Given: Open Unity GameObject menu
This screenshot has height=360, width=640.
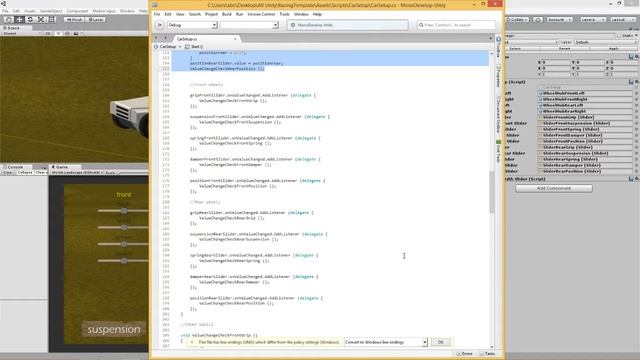Looking at the screenshot, I should [x=51, y=11].
